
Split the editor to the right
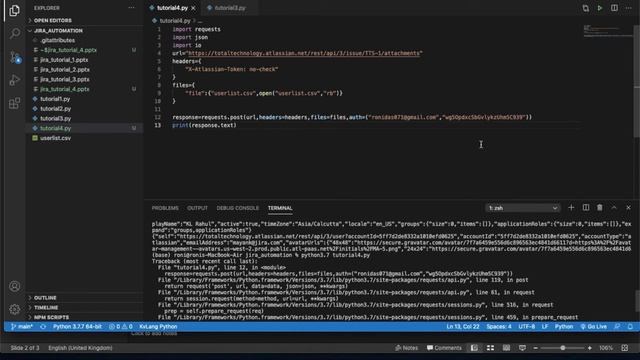point(614,8)
